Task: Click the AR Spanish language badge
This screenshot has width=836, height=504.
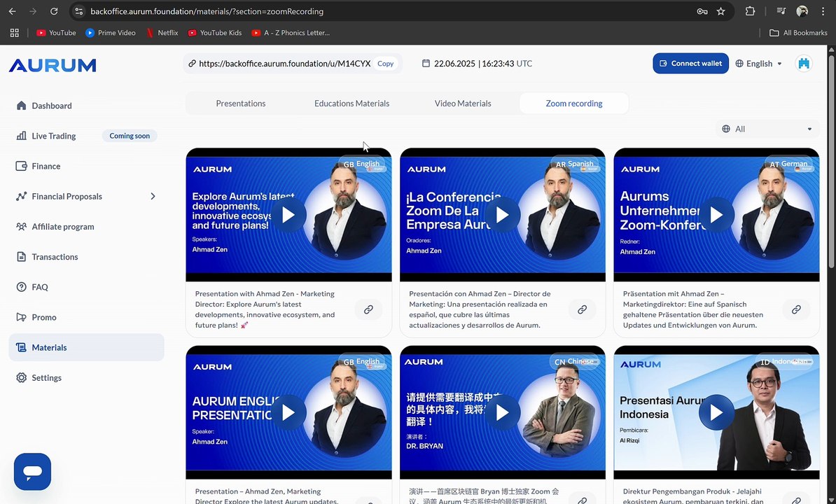Action: coord(575,164)
